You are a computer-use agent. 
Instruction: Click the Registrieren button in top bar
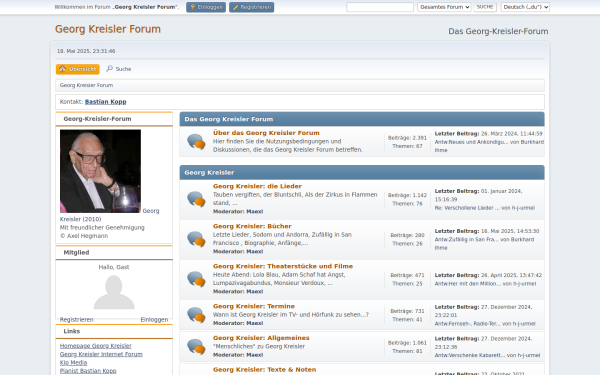[x=251, y=7]
